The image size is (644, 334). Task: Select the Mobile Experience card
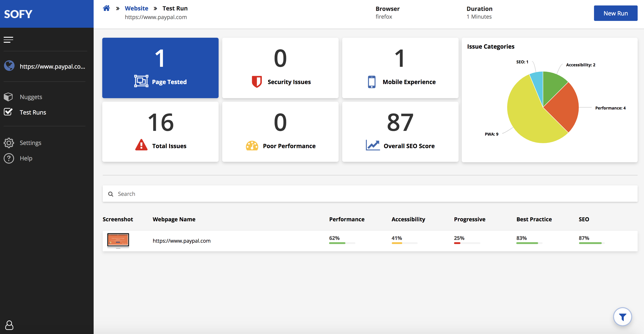(400, 68)
